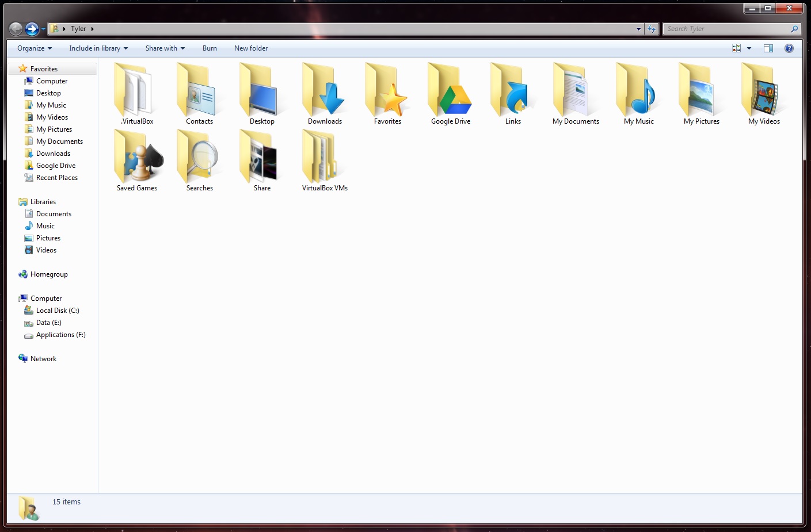This screenshot has width=811, height=532.
Task: Click the Burn button
Action: (210, 48)
